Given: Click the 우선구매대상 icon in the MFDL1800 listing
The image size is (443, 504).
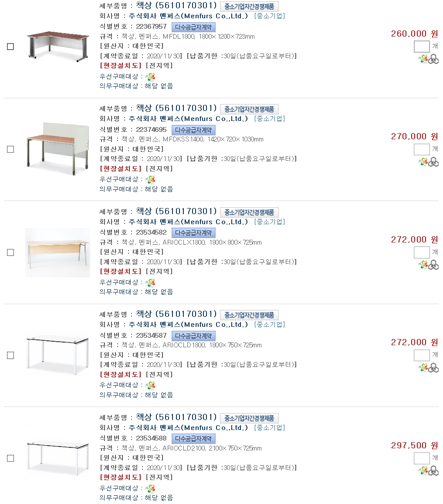Looking at the screenshot, I should point(150,77).
